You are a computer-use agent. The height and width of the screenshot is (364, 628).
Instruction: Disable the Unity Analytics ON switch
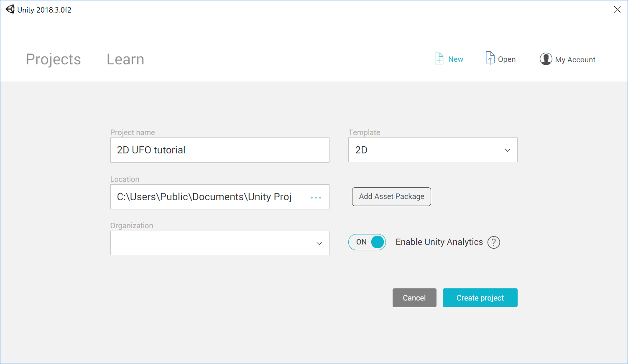pos(367,242)
